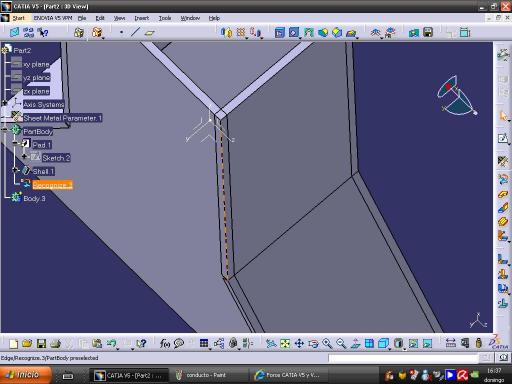
Task: Select Sheet Metal Parameter.1 in tree
Action: 62,118
